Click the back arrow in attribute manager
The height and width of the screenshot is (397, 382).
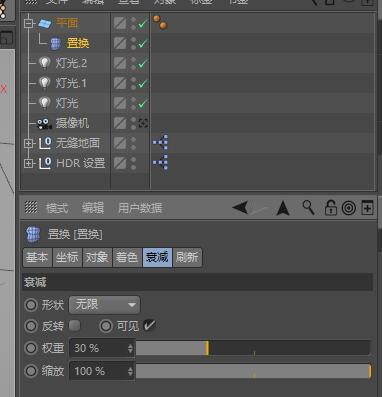240,208
